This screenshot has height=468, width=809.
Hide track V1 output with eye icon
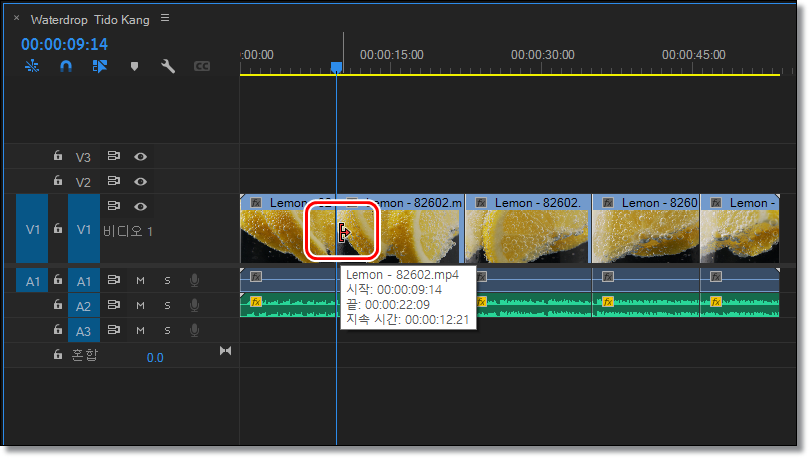140,206
